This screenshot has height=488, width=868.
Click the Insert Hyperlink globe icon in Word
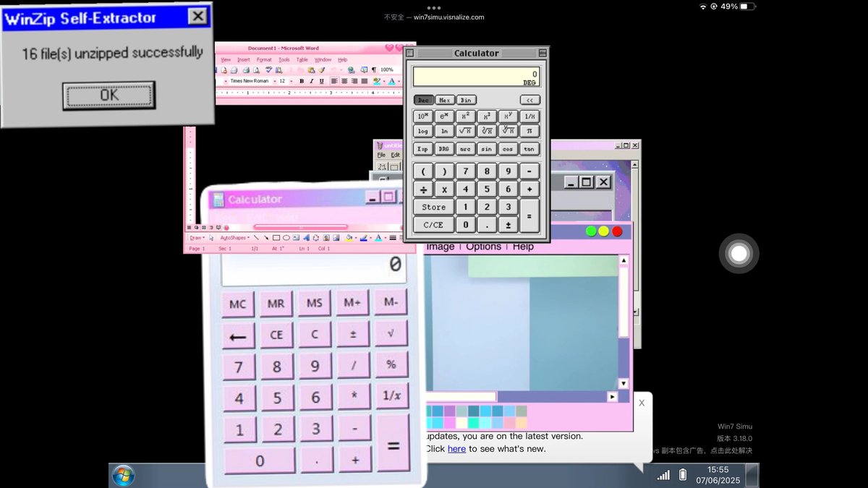(351, 70)
